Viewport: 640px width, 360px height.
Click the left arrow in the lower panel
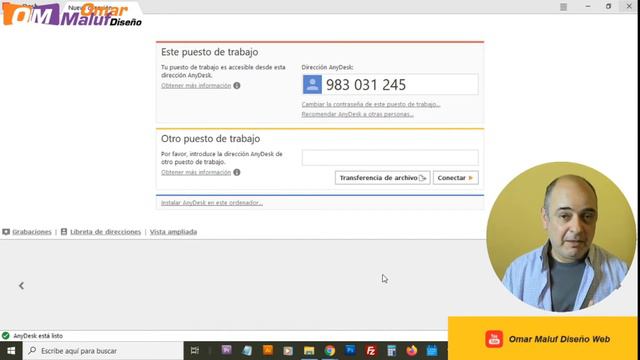point(21,286)
